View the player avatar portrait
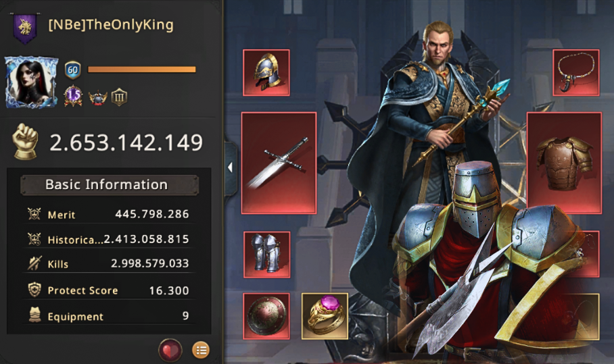The width and height of the screenshot is (614, 364). pos(31,82)
